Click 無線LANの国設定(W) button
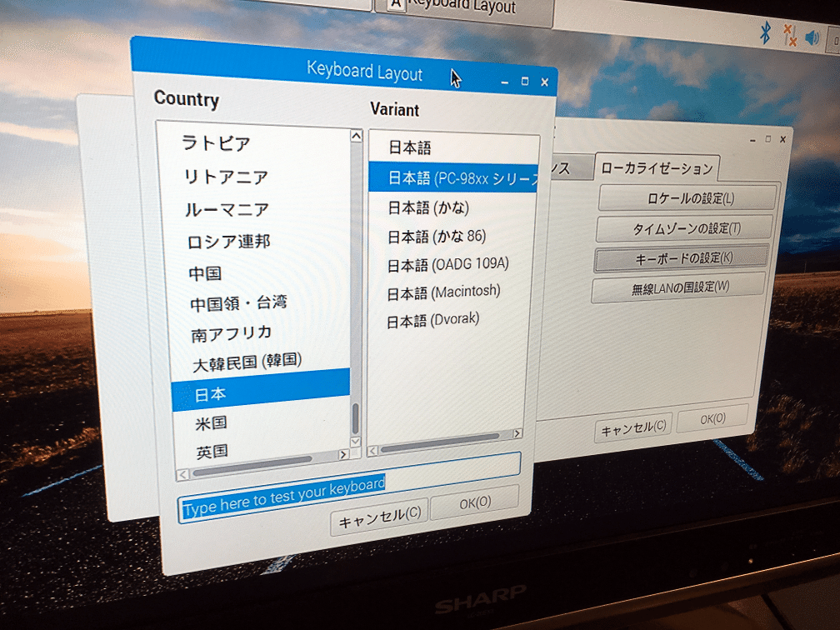 pos(679,288)
